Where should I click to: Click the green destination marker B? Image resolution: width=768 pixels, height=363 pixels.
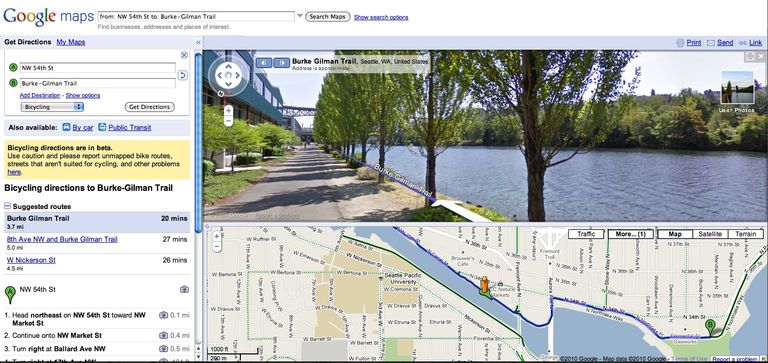[x=710, y=327]
